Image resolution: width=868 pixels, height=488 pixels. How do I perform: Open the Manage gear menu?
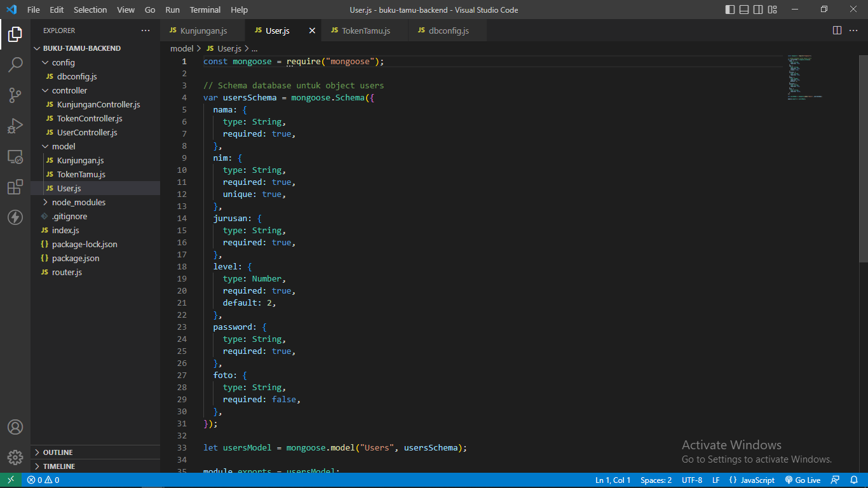[x=15, y=457]
